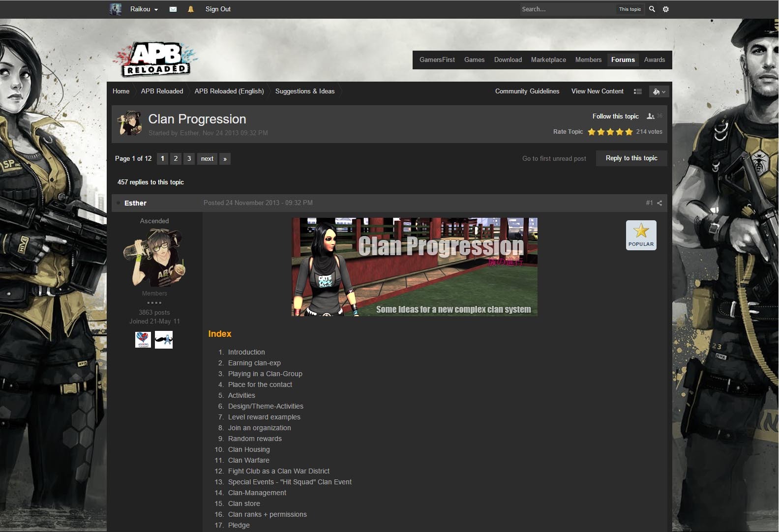The width and height of the screenshot is (779, 532).
Task: Open the GamersFirst nav item
Action: pos(437,59)
